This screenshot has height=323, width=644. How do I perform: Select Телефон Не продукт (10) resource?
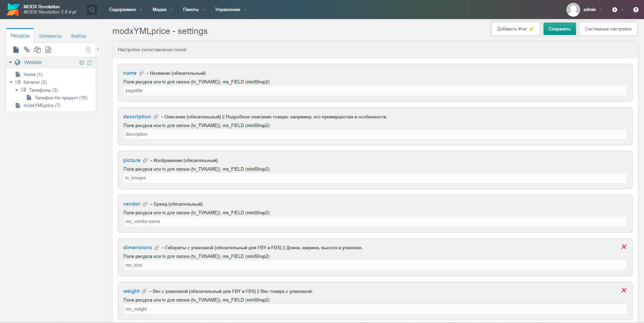(61, 98)
